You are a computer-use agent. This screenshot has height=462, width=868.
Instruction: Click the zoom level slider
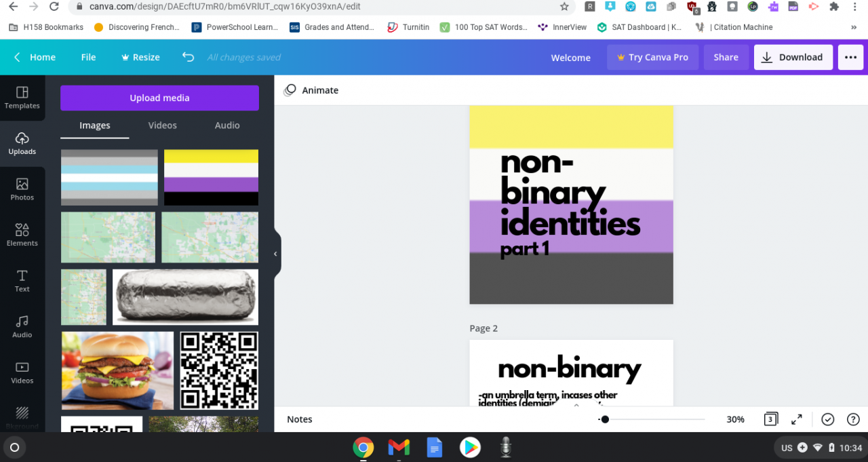(651, 419)
